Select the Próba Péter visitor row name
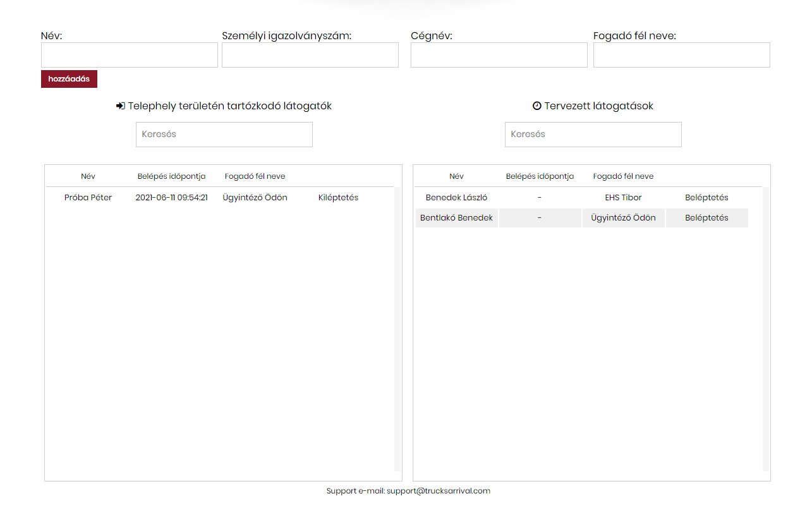Screen dimensions: 812x508 click(88, 198)
